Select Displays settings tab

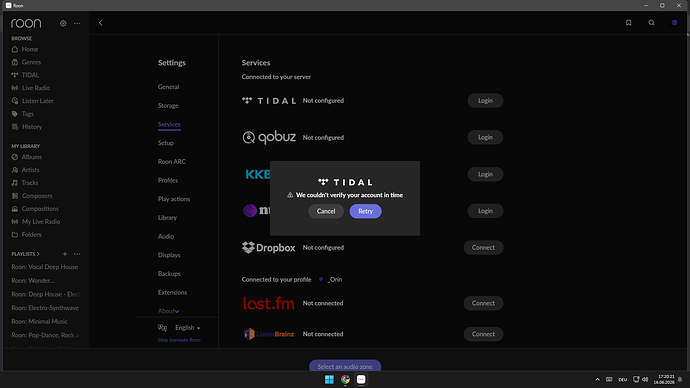pos(169,255)
